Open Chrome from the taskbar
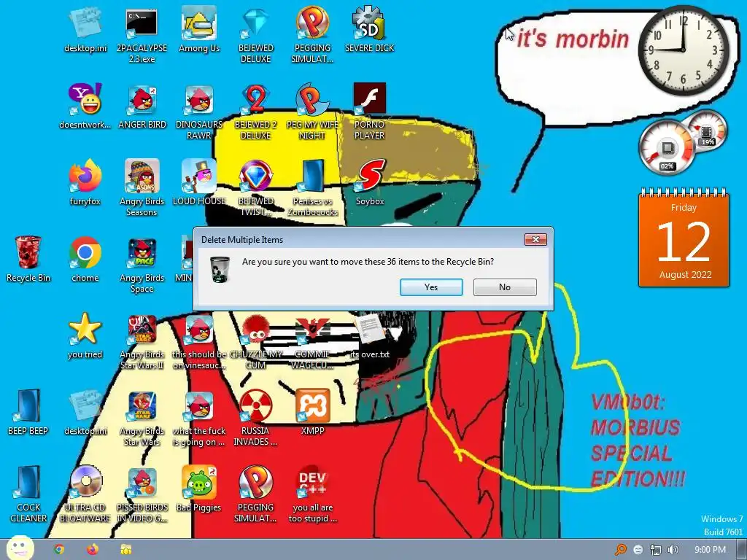Viewport: 747px width, 560px height. [x=59, y=550]
